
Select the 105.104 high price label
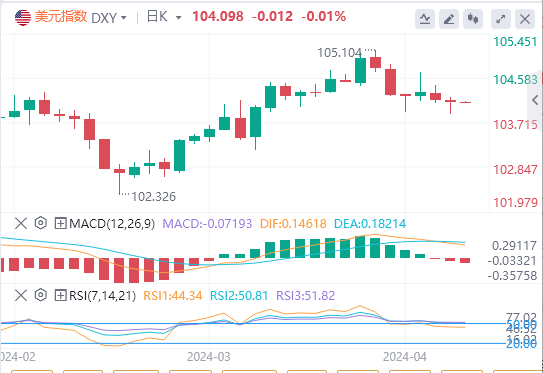[x=339, y=53]
